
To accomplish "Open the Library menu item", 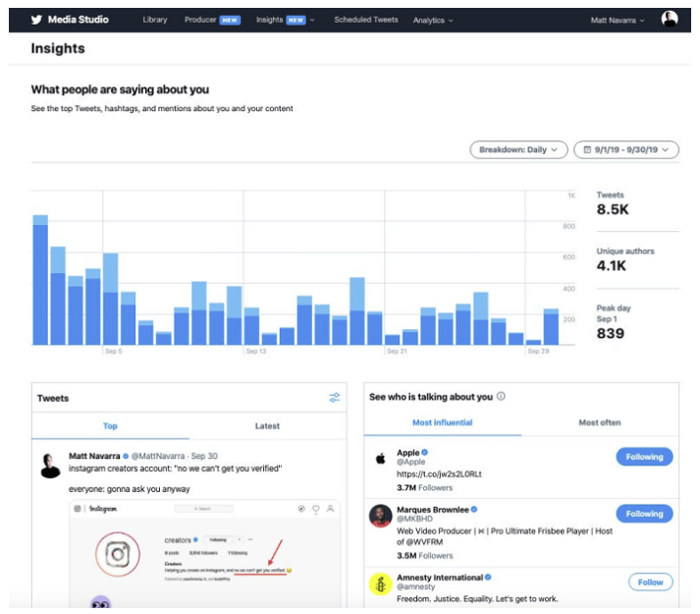I will (x=155, y=20).
